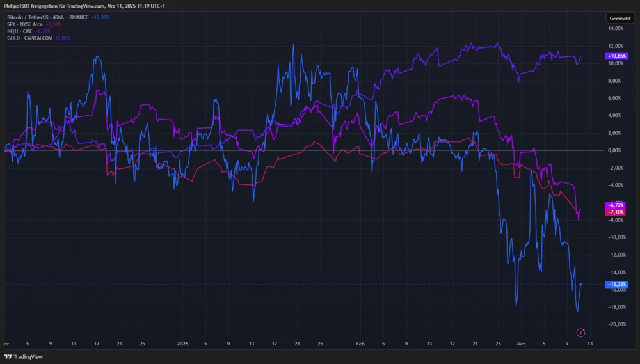Screen dimensions: 640x364
Task: Click the 0,00% baseline value on the scale
Action: pyautogui.click(x=614, y=150)
